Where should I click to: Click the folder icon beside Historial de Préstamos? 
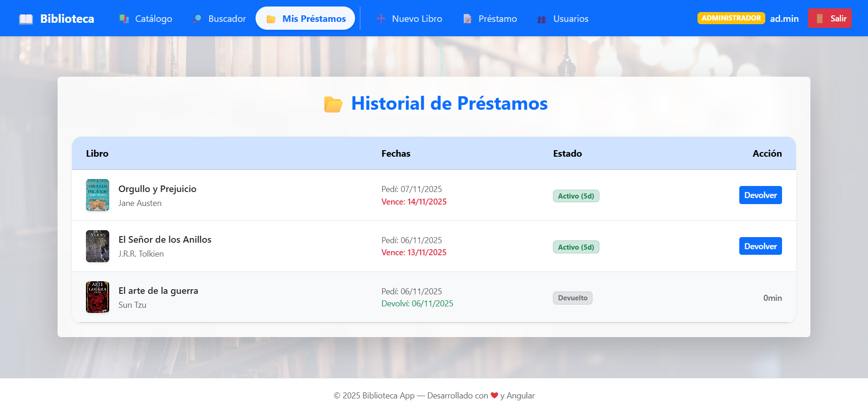click(x=333, y=104)
